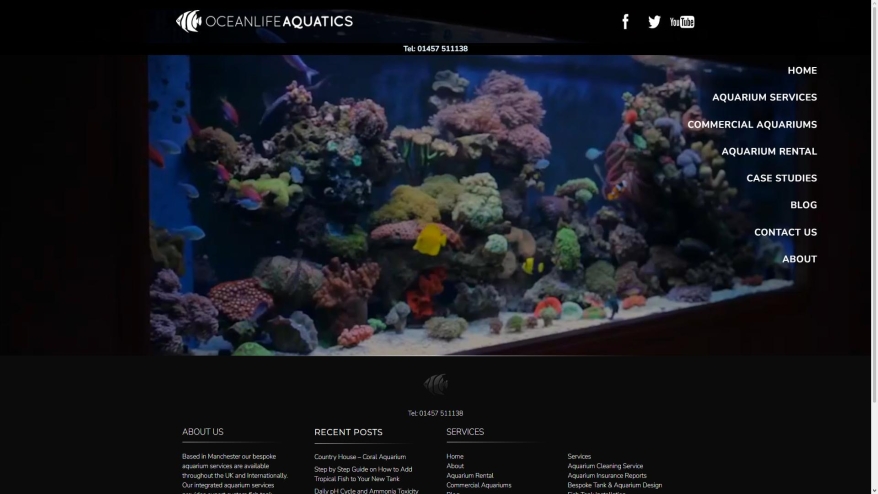Go to the HOME menu item
This screenshot has width=878, height=494.
click(802, 71)
